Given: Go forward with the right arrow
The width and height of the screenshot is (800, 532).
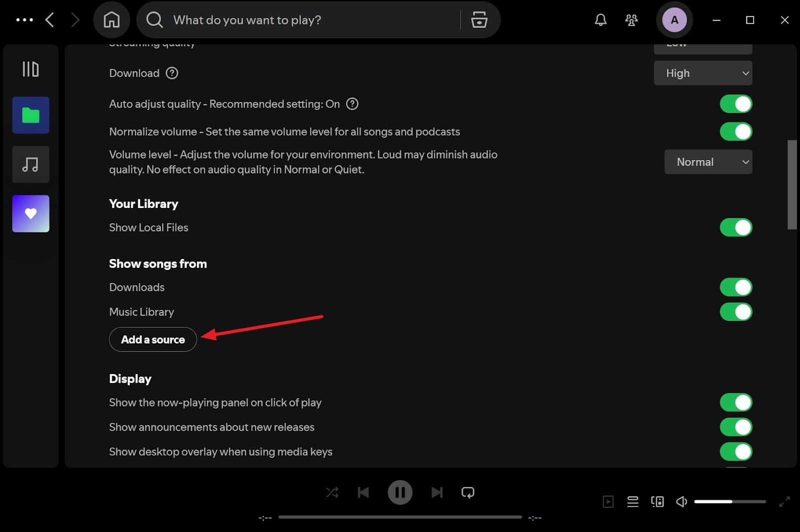Looking at the screenshot, I should coord(75,20).
